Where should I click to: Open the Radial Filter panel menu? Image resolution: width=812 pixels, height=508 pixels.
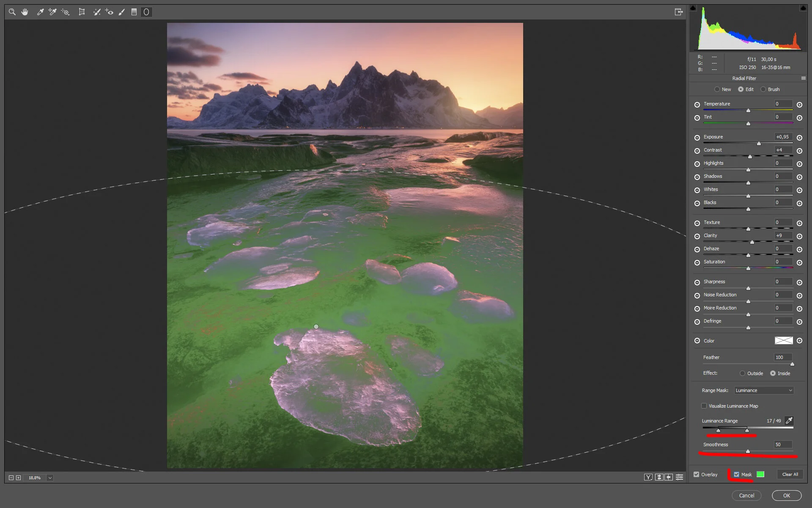803,78
